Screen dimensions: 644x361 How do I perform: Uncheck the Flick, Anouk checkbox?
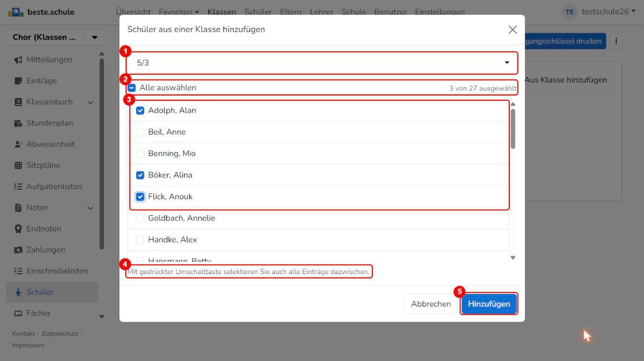141,197
